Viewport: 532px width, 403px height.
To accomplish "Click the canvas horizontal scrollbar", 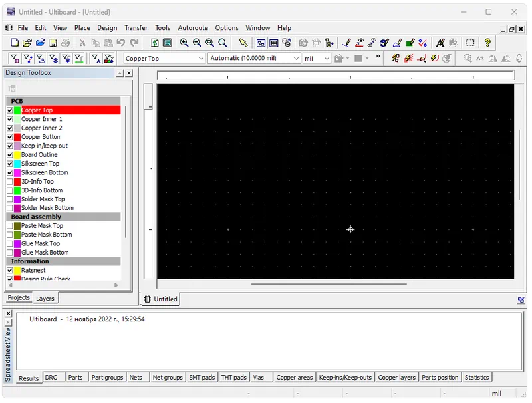I will click(x=329, y=284).
